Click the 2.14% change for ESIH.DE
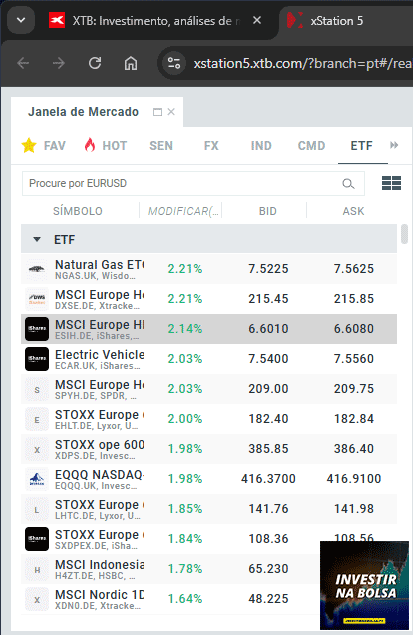This screenshot has width=413, height=635. [185, 329]
